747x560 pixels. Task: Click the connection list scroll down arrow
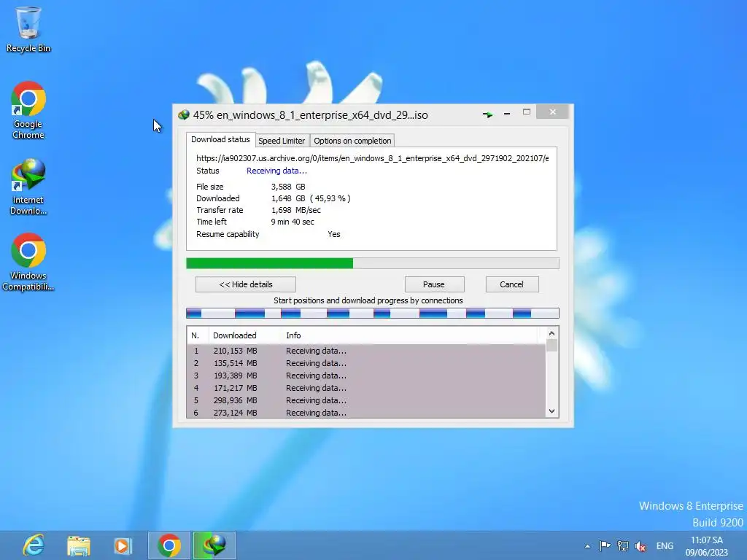551,411
